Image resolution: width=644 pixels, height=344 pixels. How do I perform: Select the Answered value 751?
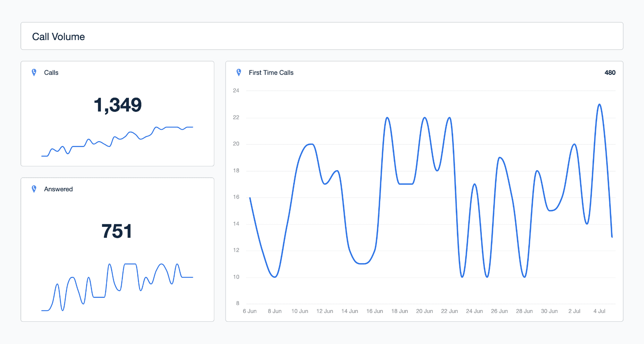click(x=117, y=231)
